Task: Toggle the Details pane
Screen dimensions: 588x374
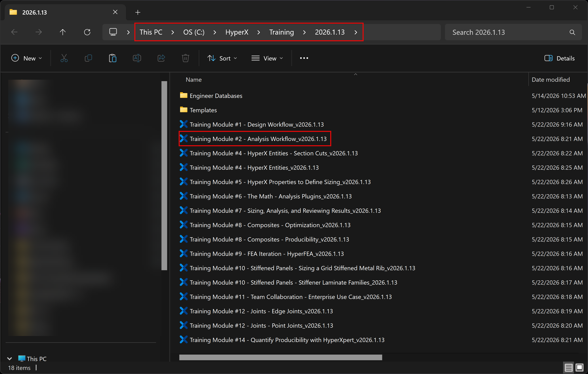Action: point(559,58)
